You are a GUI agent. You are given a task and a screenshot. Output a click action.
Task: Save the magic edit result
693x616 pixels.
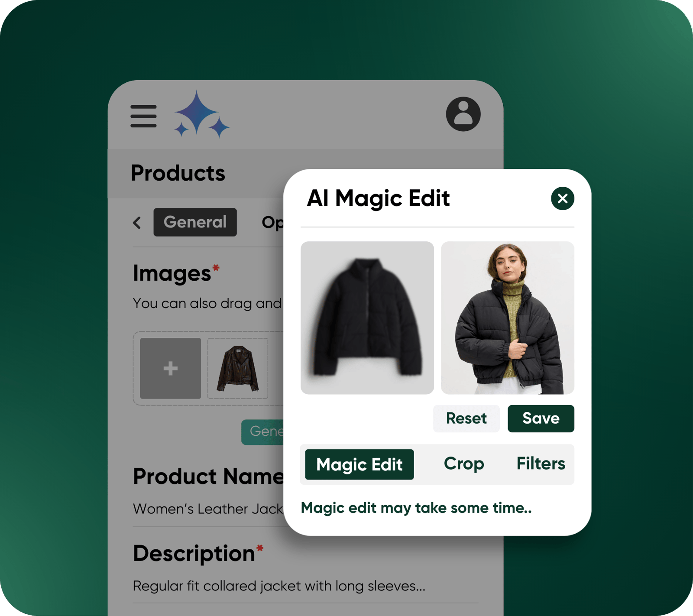541,418
